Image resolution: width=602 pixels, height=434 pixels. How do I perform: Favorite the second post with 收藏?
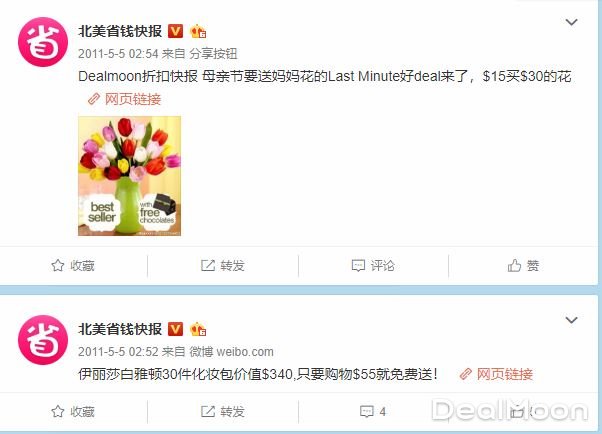73,412
